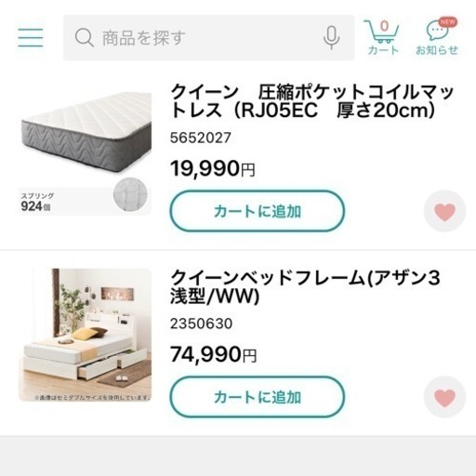Viewport: 476px width, 476px height.
Task: Click the 商品を探す search field
Action: pyautogui.click(x=208, y=38)
